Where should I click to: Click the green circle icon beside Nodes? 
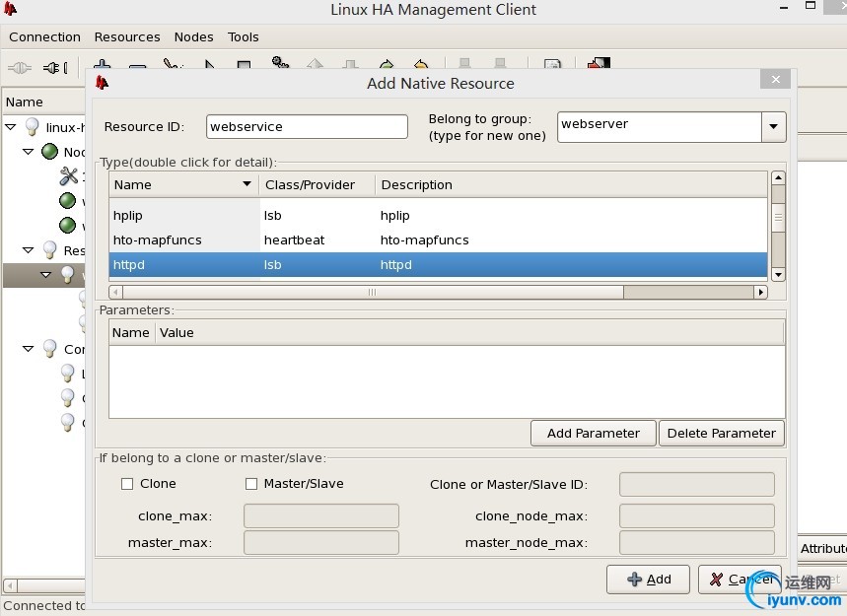[49, 152]
